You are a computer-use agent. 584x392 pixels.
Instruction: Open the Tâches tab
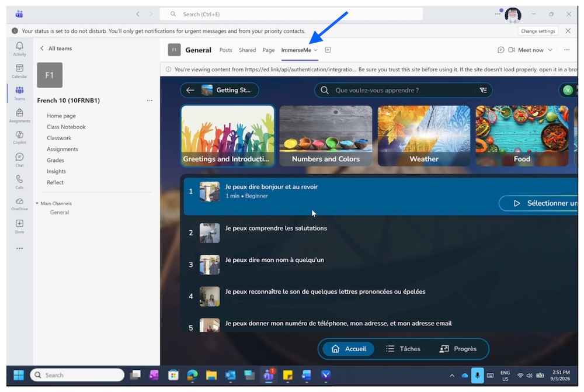[x=404, y=349]
